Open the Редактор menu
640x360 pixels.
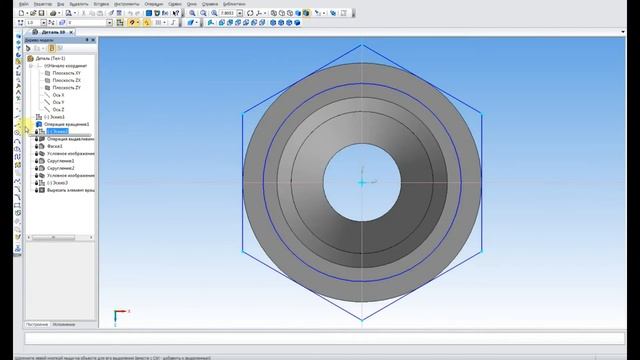[x=42, y=4]
